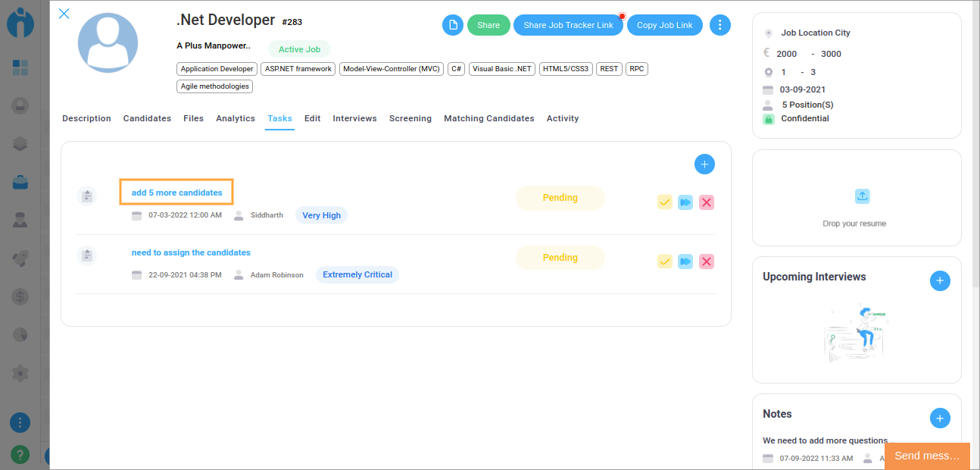Open 'add 5 more candidates' task link
This screenshot has height=470, width=980.
[176, 193]
